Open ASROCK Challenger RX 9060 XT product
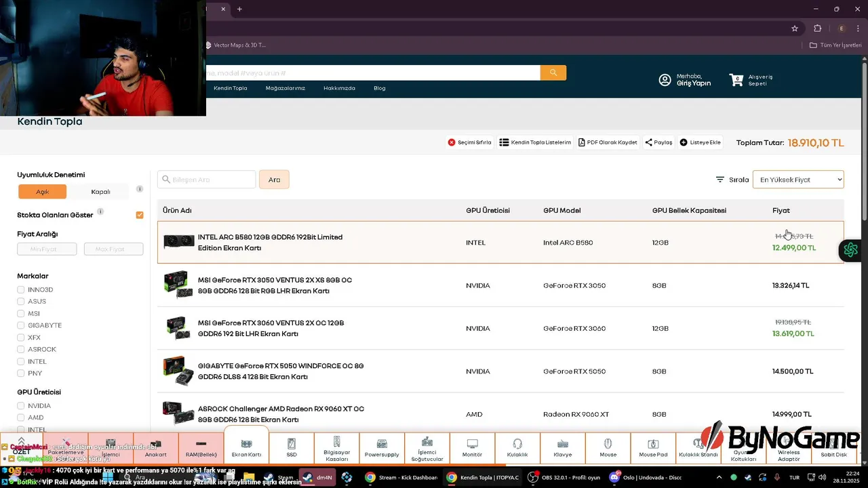 pos(281,414)
